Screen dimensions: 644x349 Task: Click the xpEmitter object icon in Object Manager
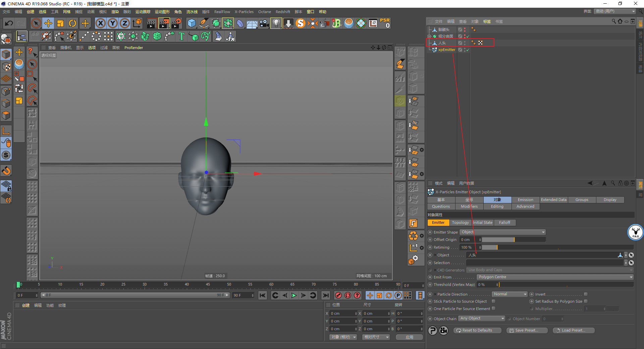pyautogui.click(x=435, y=50)
